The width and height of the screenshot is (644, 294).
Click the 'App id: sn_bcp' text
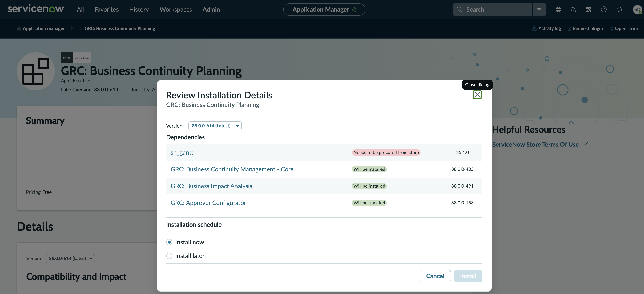[x=75, y=81]
